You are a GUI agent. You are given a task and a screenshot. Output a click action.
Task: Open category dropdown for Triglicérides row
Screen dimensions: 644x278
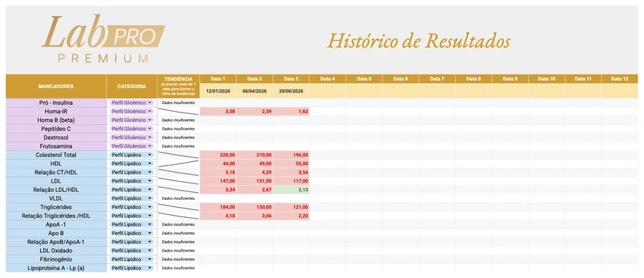[132, 207]
